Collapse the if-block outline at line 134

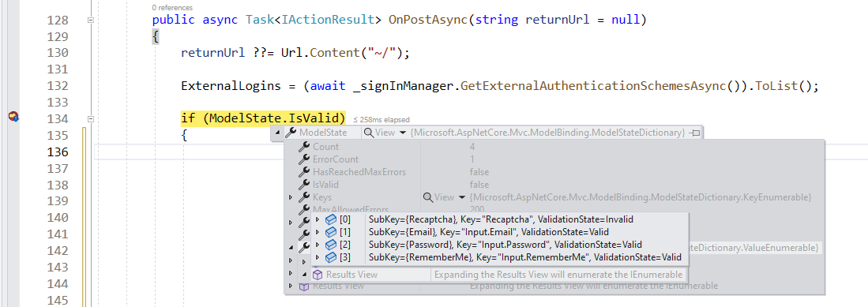(x=91, y=119)
